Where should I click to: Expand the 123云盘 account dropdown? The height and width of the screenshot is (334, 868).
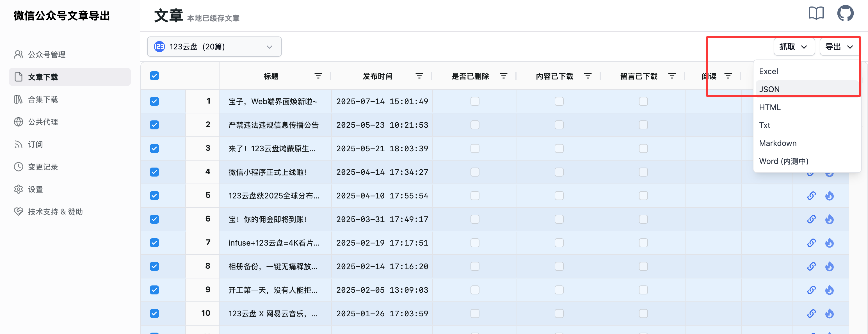tap(214, 47)
